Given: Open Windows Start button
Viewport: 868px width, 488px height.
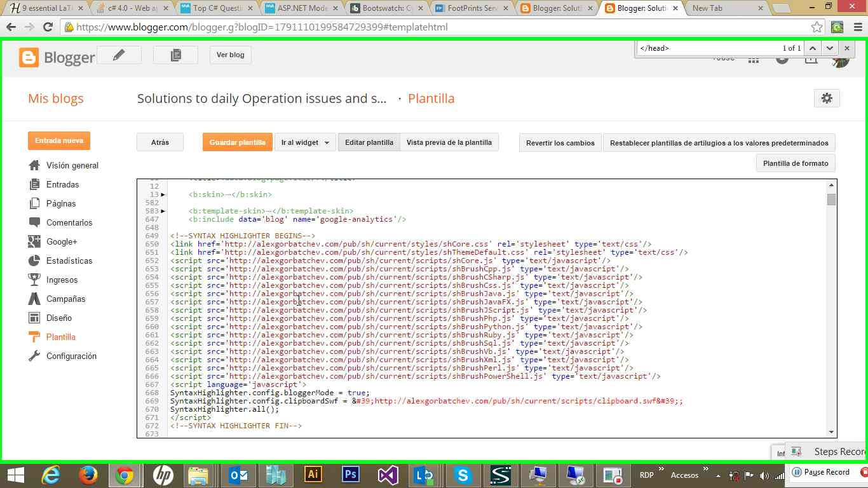Looking at the screenshot, I should point(15,475).
